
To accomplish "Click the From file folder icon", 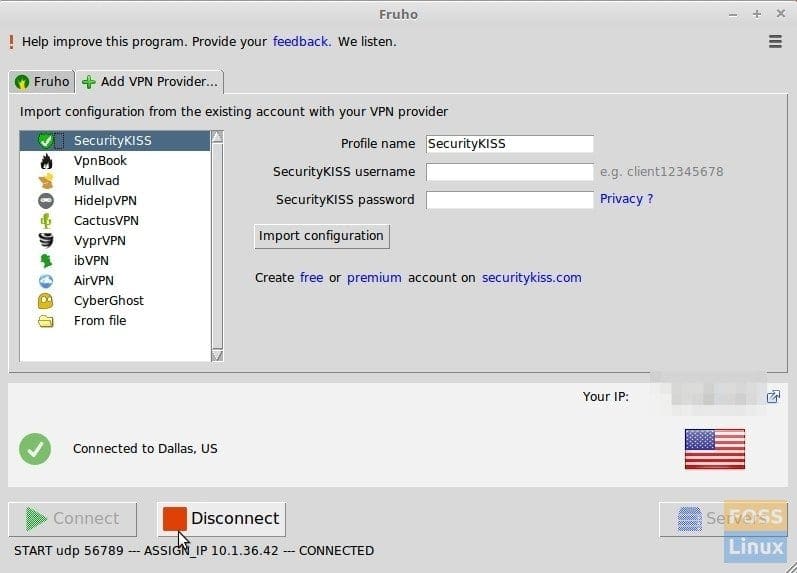I will [x=46, y=321].
